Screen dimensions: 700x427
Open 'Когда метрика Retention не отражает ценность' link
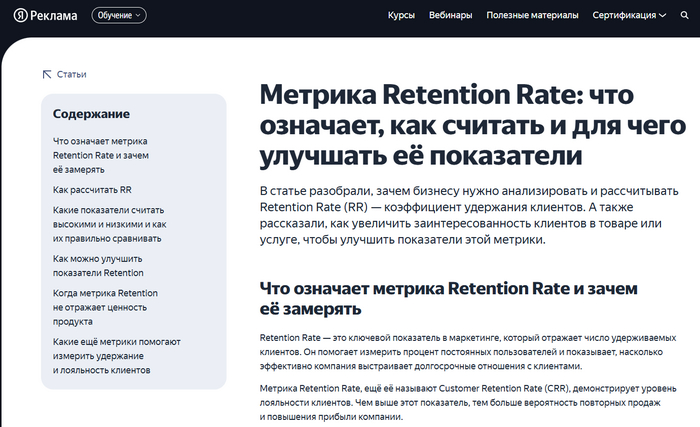105,307
